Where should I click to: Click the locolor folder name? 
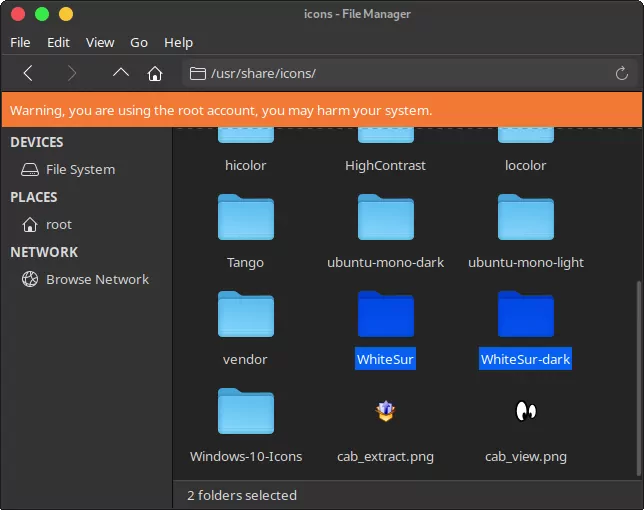pos(526,165)
